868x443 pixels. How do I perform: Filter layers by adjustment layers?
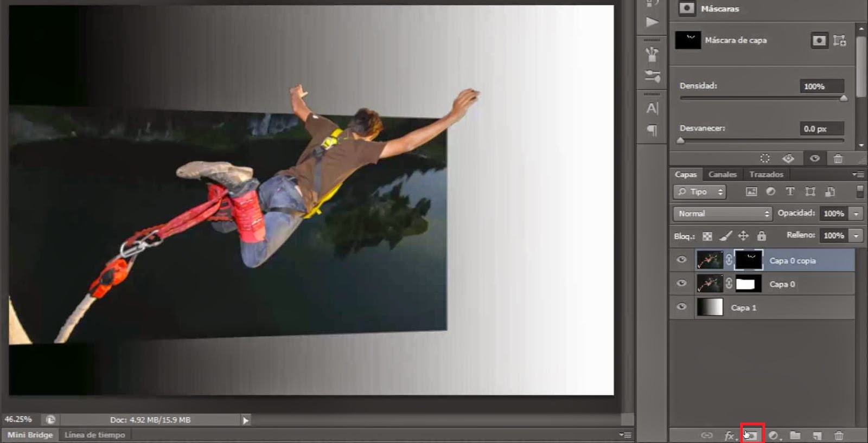coord(770,191)
